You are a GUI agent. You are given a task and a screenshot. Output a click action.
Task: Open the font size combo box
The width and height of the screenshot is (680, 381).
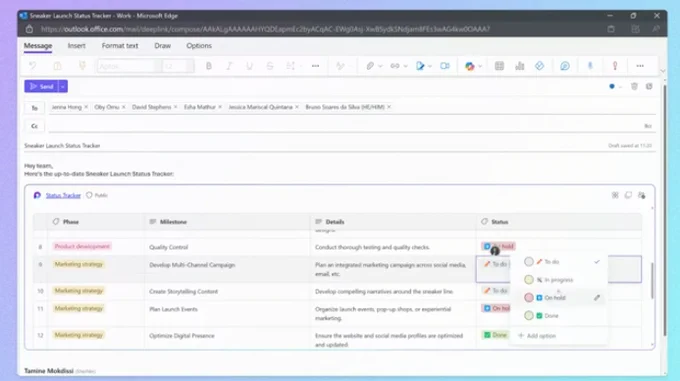(x=178, y=66)
